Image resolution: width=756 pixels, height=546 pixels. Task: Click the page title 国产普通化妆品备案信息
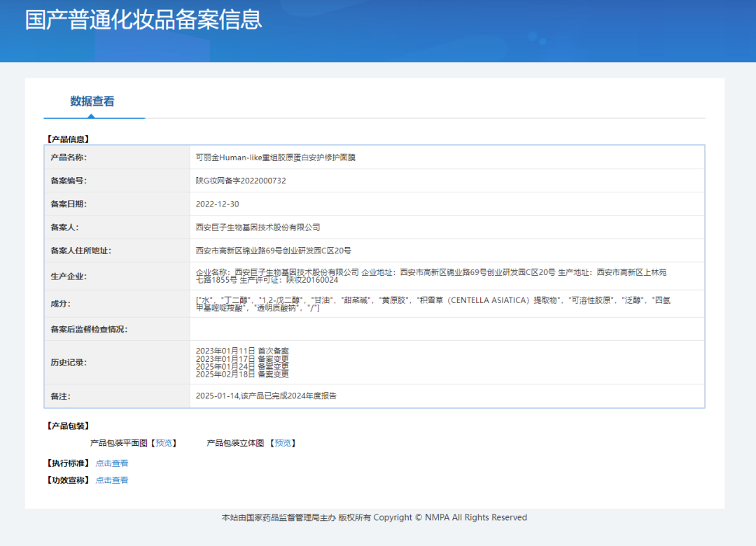tap(143, 21)
